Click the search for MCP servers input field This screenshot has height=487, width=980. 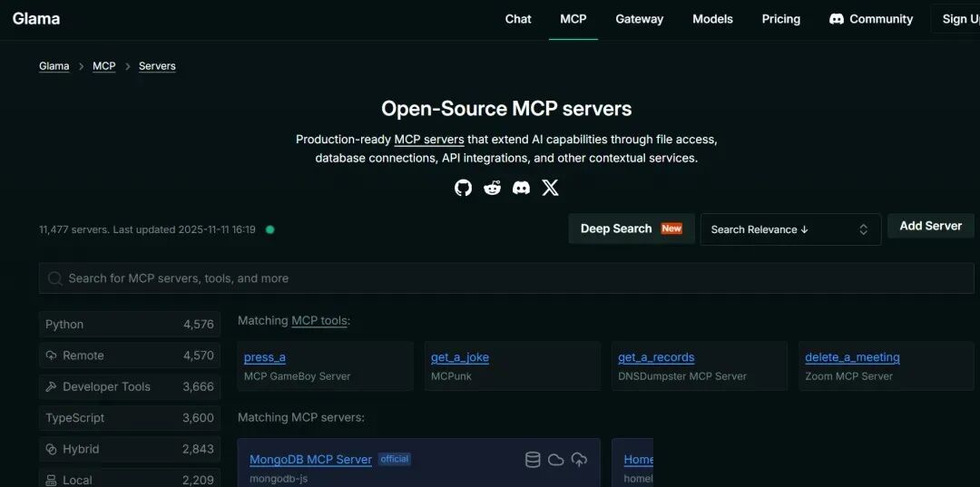(x=506, y=278)
